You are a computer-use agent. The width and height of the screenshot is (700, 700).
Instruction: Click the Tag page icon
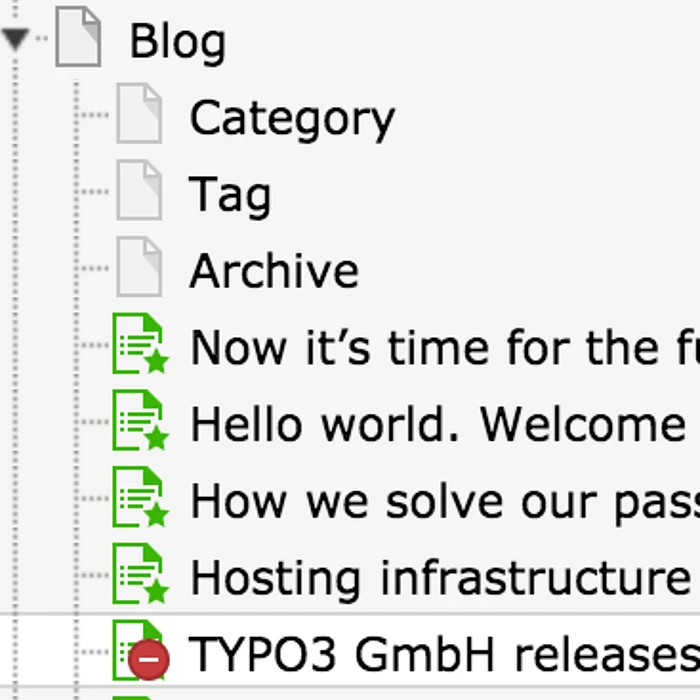point(138,191)
